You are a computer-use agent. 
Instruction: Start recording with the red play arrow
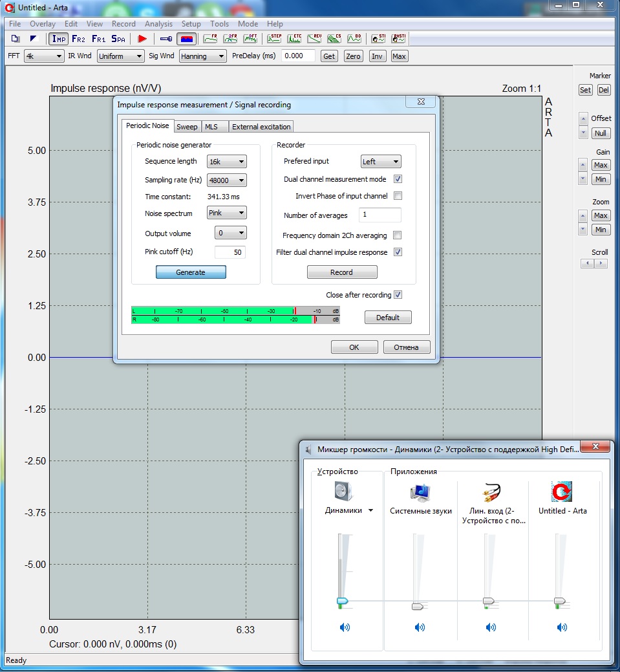pos(142,39)
